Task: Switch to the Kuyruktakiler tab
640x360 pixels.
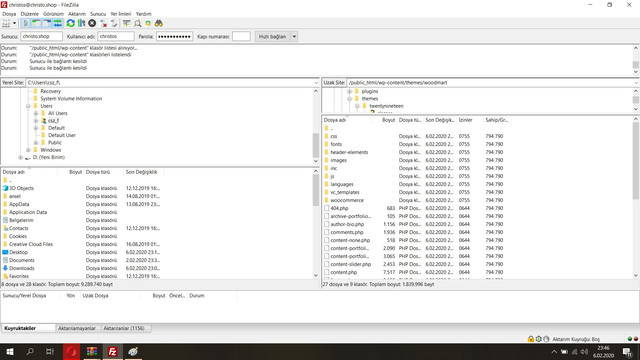Action: point(28,328)
